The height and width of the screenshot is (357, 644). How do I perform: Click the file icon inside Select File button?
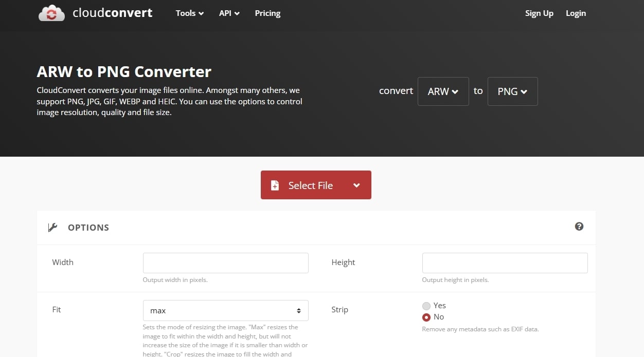pyautogui.click(x=275, y=185)
